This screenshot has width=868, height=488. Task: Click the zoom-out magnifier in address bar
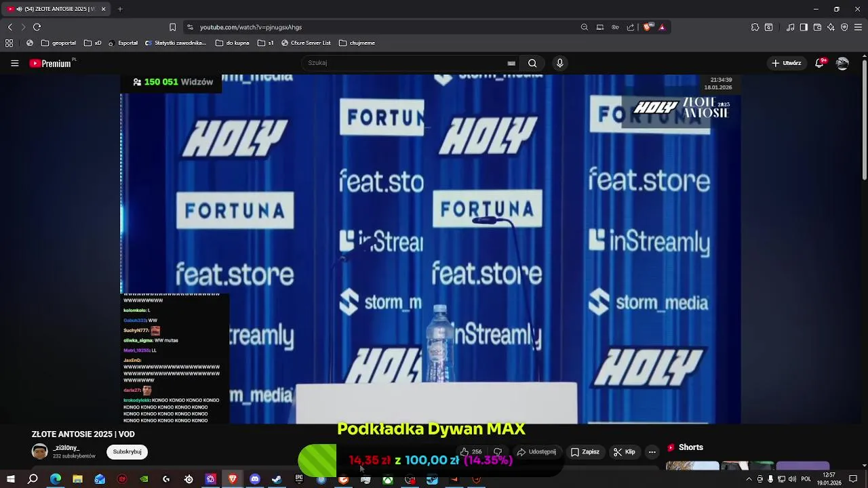coord(584,27)
